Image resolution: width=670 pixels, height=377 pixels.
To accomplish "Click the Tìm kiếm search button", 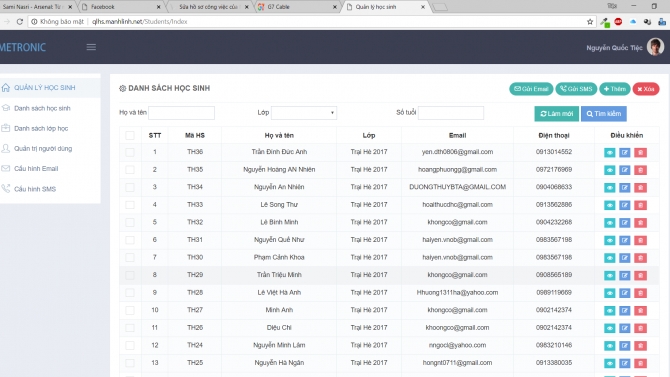I will coord(603,114).
